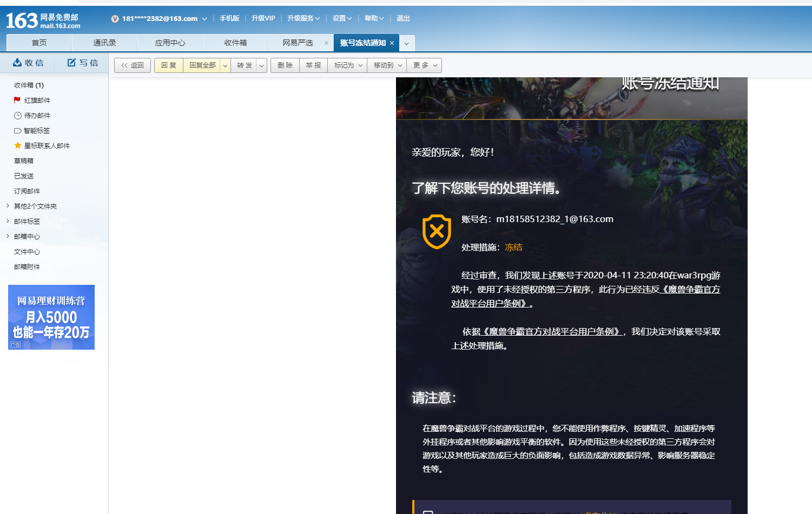Select the 网易严选 tab
Screen dimensions: 812x514
298,43
